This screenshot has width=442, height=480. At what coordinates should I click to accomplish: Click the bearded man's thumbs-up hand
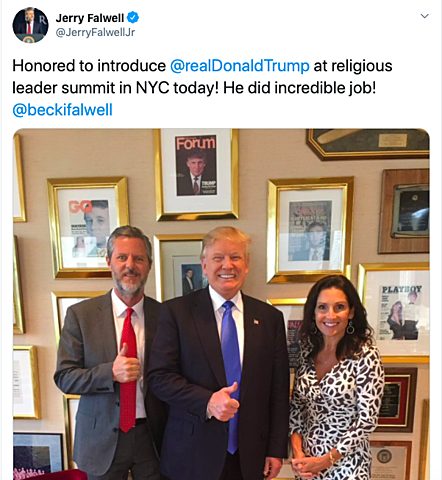(126, 364)
